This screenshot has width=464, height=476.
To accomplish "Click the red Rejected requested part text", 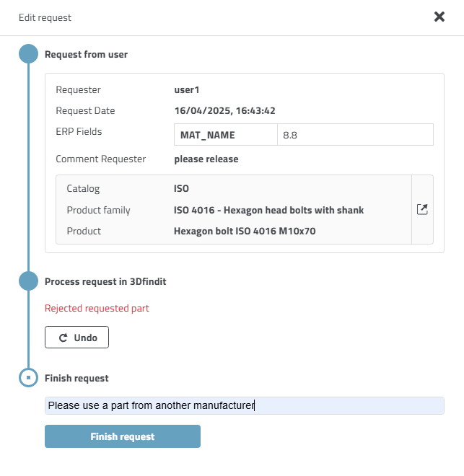I will pyautogui.click(x=97, y=309).
